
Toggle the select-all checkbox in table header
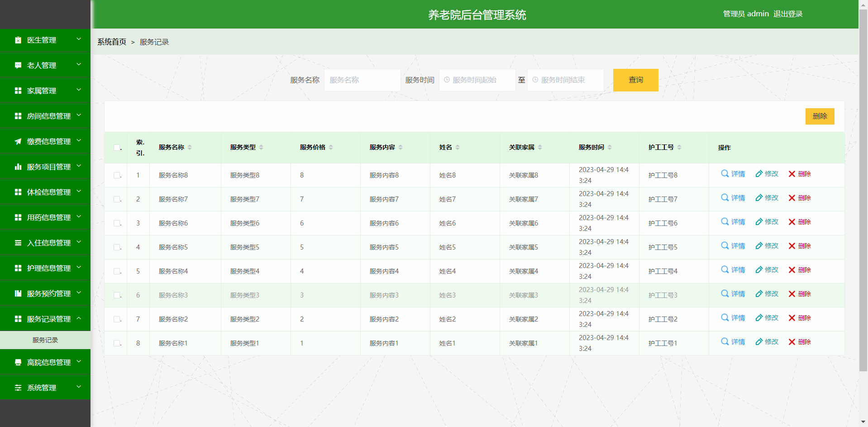coord(117,148)
